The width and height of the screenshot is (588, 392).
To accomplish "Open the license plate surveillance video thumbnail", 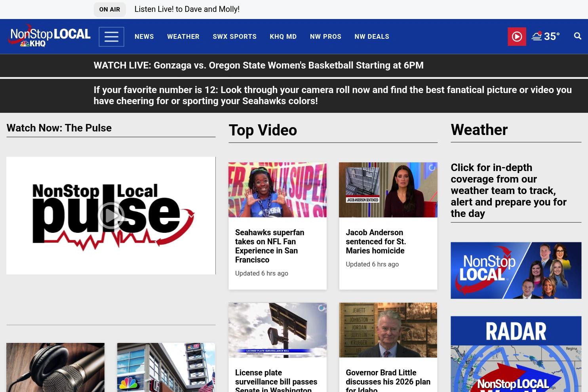I will [x=278, y=330].
